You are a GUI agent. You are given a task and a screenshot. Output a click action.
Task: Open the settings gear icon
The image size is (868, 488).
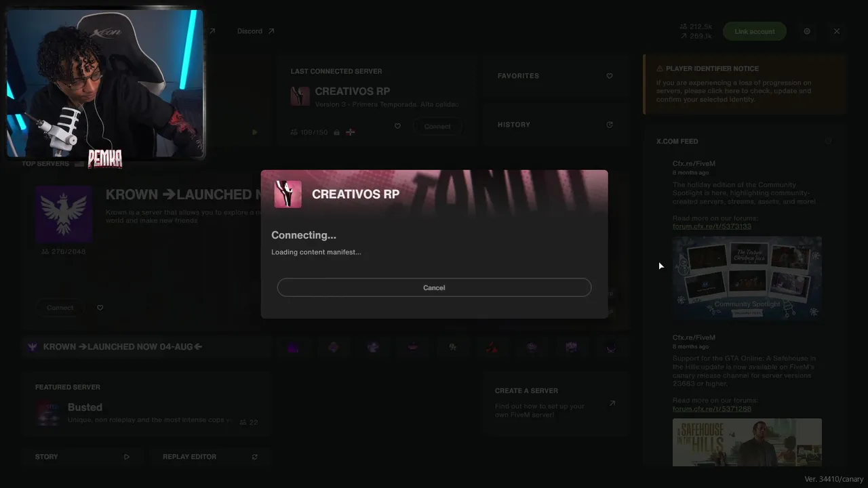click(807, 31)
